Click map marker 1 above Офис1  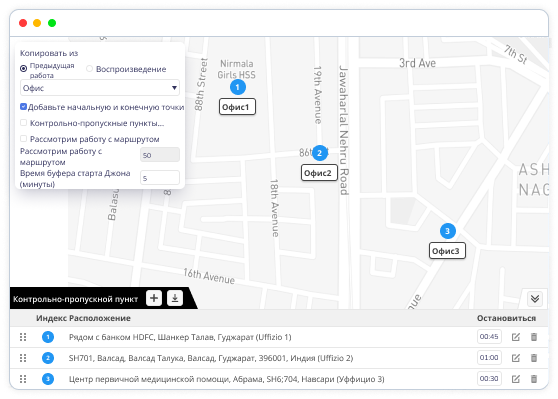(238, 87)
